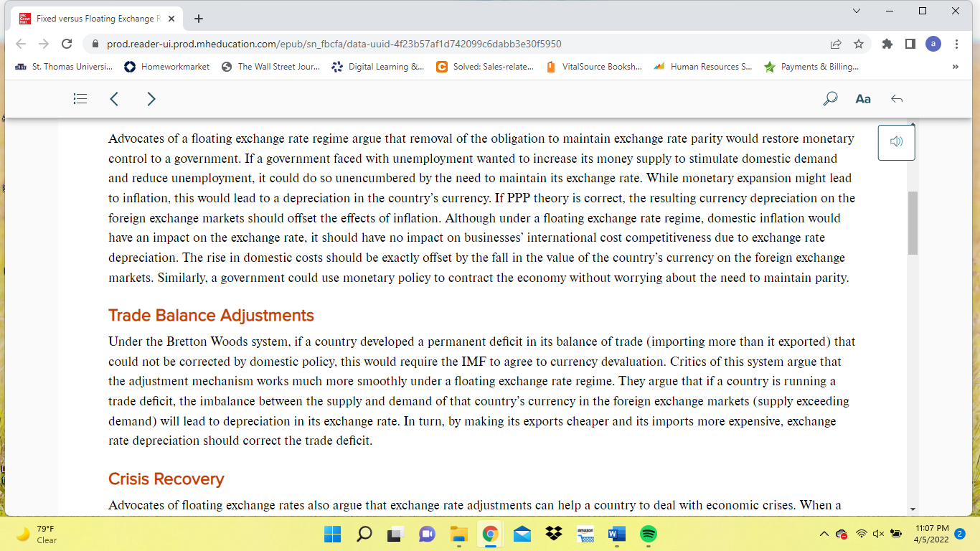
Task: Open Spotify from taskbar
Action: click(x=648, y=534)
